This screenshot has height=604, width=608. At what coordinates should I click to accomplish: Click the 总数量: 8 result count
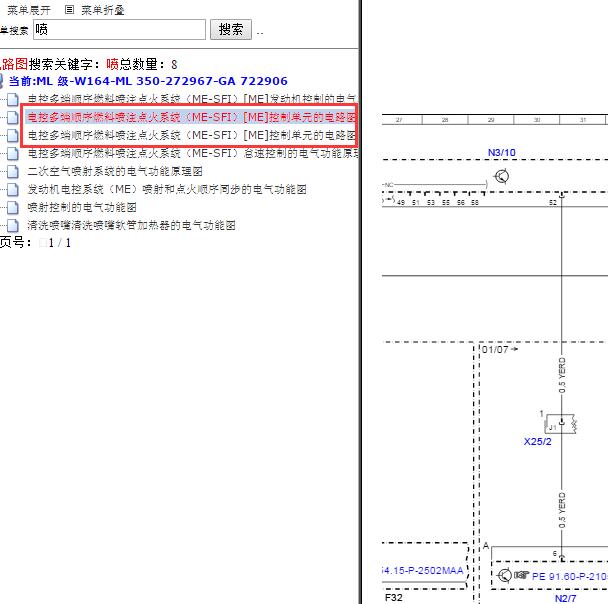pos(148,64)
